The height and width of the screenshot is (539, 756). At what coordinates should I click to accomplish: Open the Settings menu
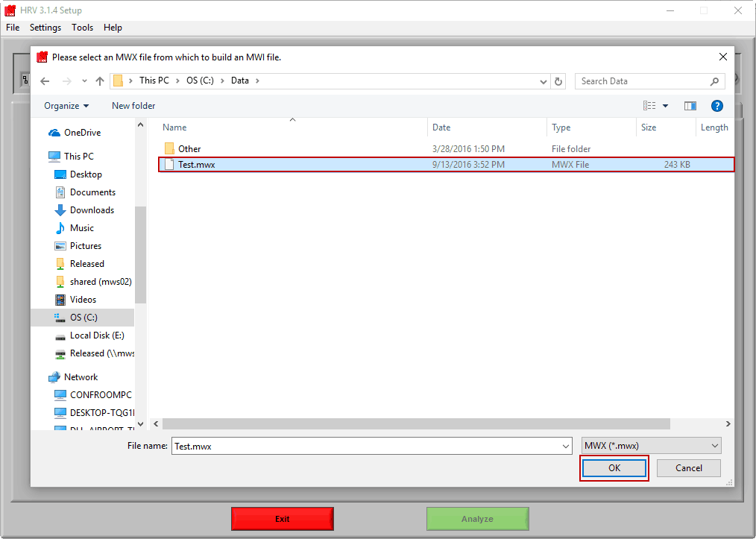[45, 28]
